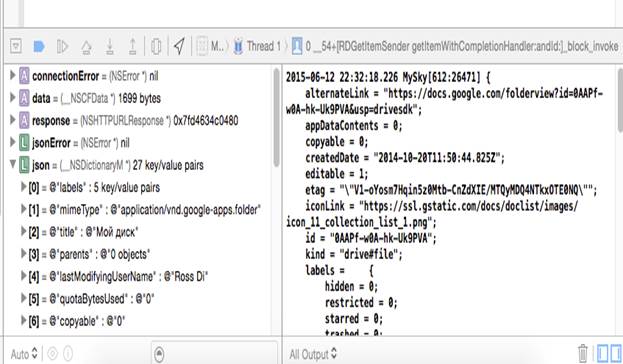Expand the 'title' entry [2]

23,231
